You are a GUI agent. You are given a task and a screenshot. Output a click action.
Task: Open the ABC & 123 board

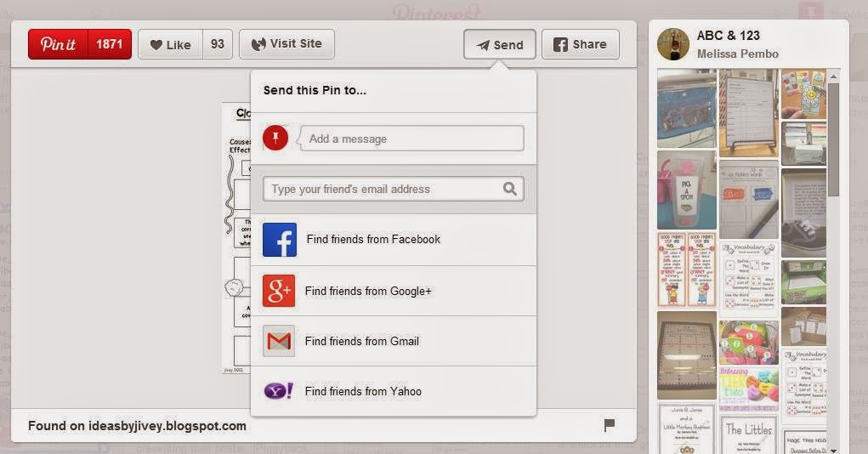pyautogui.click(x=728, y=36)
